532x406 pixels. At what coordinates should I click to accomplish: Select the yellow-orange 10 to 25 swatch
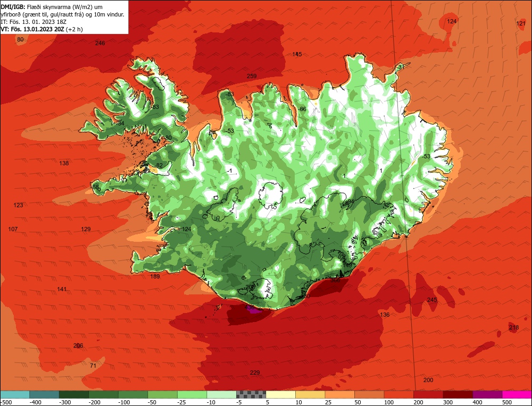[310, 394]
